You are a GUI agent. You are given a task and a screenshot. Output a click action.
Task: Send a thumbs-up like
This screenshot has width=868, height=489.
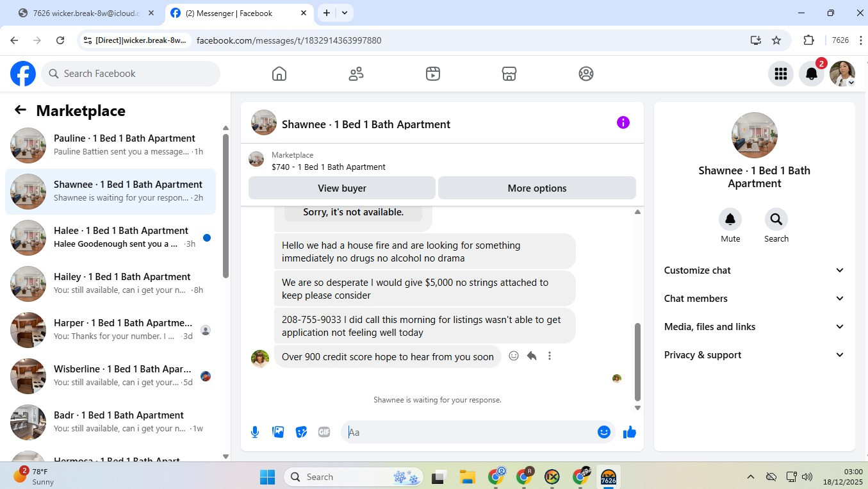coord(630,432)
